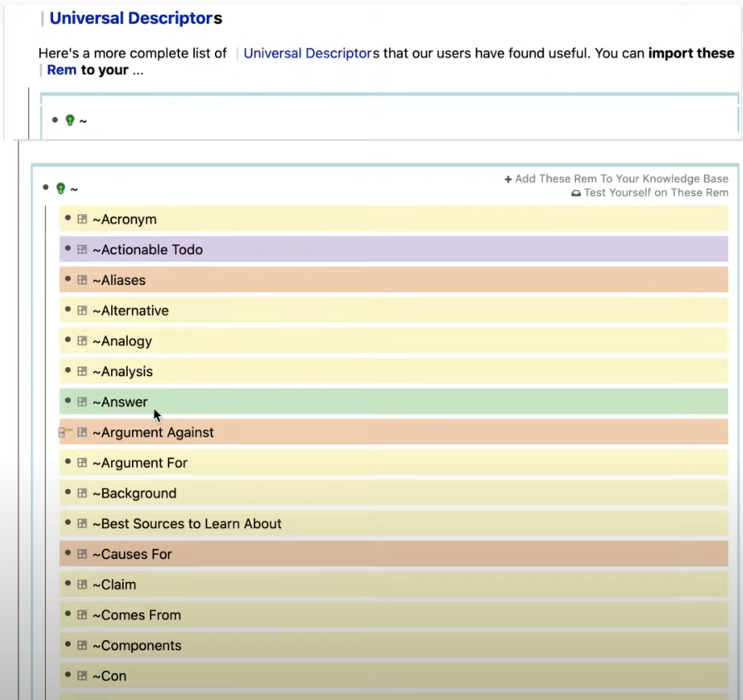
Task: Expand the bullet next to ~Analogy
Action: pos(67,340)
